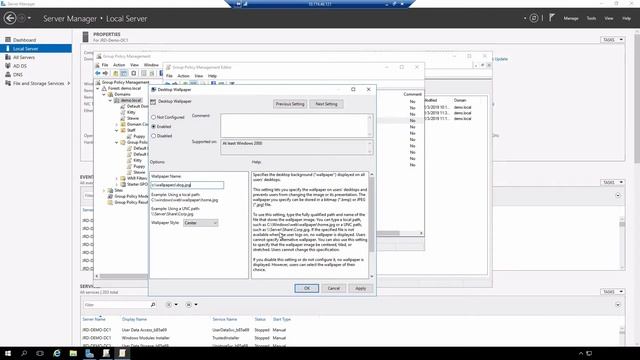
Task: Click taskbar search icon
Action: (x=24, y=353)
